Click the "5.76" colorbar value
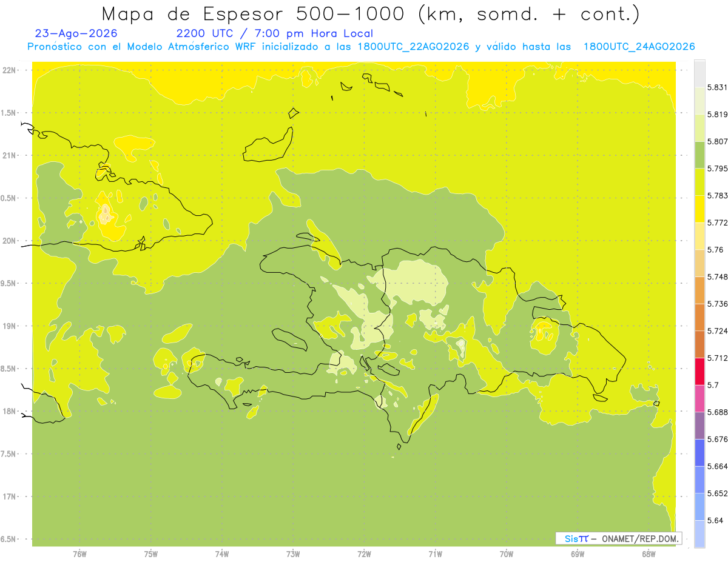Screen dimensions: 728x562 click(716, 249)
